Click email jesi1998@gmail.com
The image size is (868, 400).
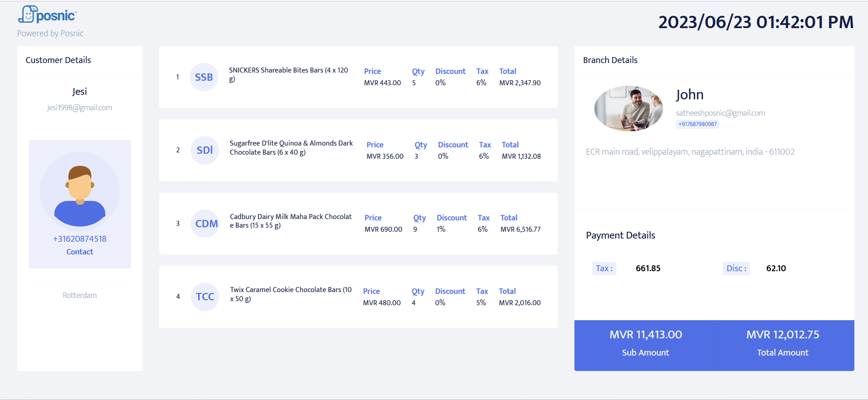click(x=79, y=107)
